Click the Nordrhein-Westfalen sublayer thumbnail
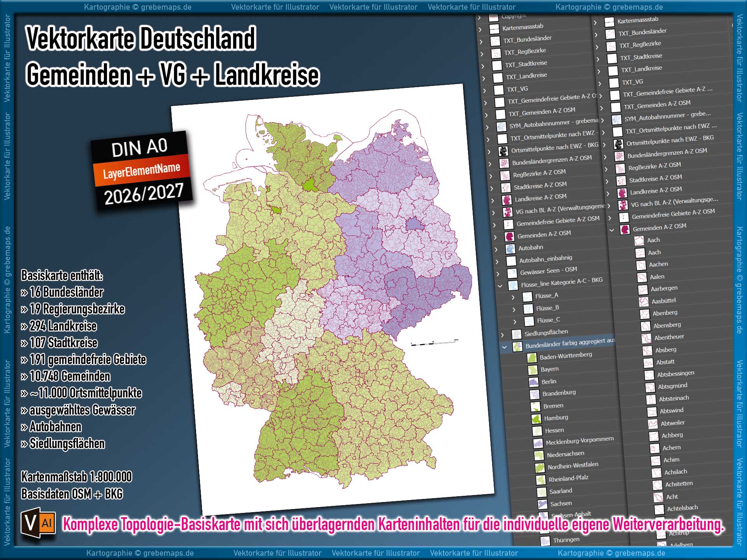The height and width of the screenshot is (560, 747). 540,468
